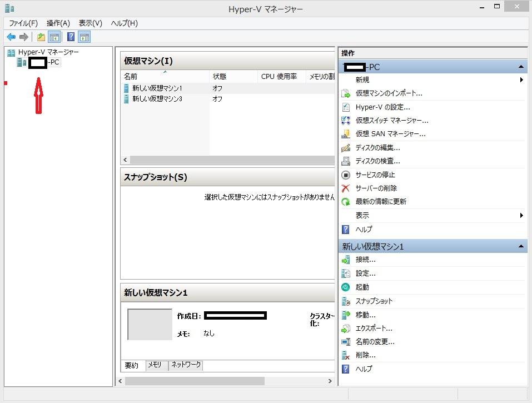
Task: Click サーバーの削除 action
Action: click(x=376, y=188)
